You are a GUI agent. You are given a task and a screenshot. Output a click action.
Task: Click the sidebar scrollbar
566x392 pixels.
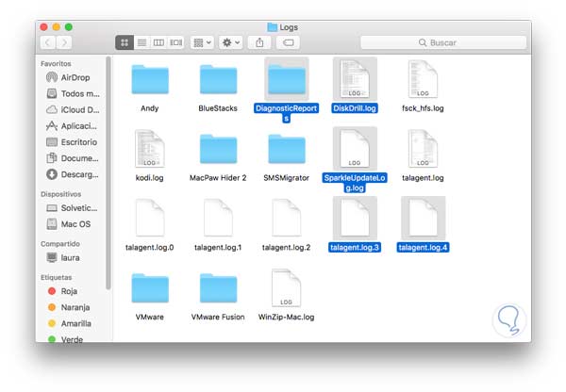[108, 173]
